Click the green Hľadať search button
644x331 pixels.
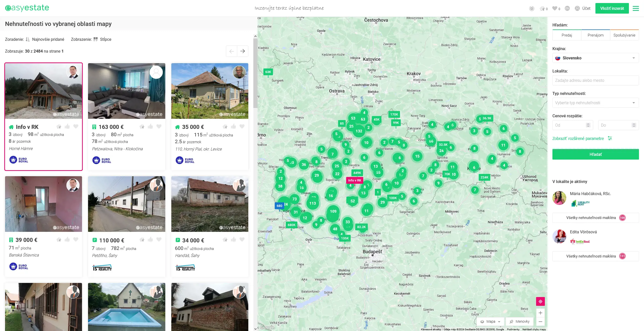tap(595, 154)
